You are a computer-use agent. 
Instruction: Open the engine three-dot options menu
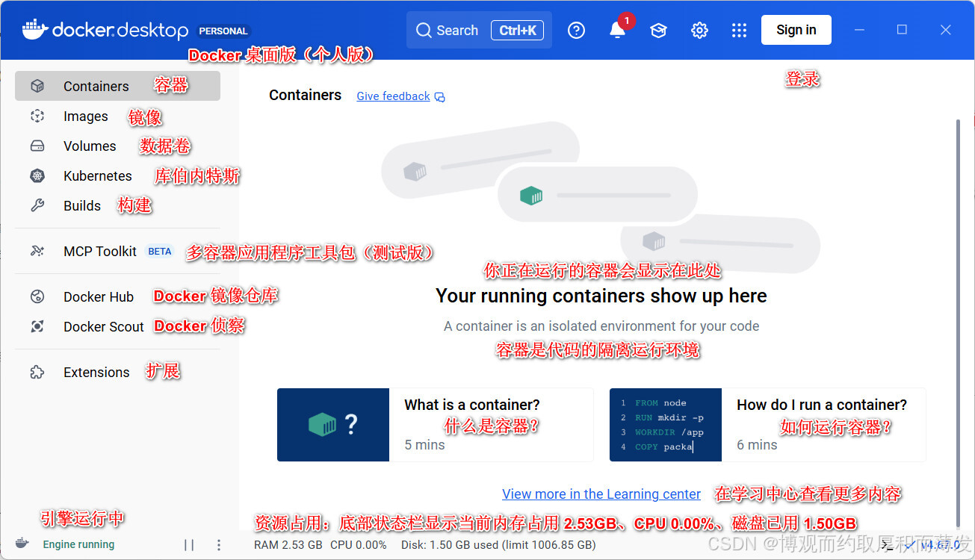pos(218,544)
